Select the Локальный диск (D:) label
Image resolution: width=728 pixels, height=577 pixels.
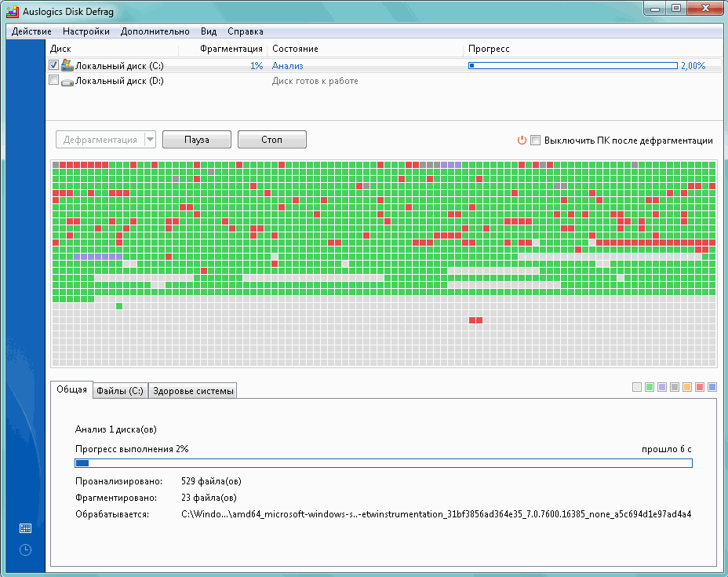119,81
